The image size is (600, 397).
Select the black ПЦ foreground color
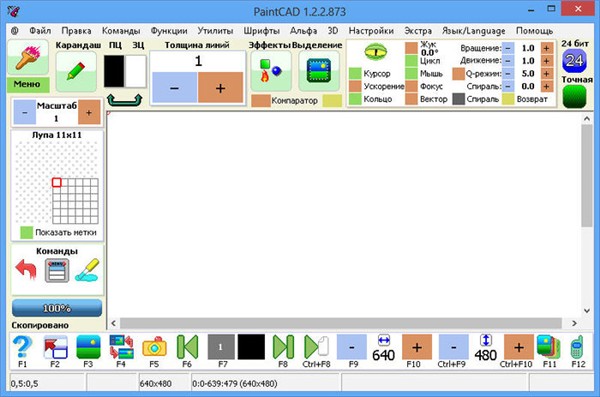pyautogui.click(x=114, y=71)
